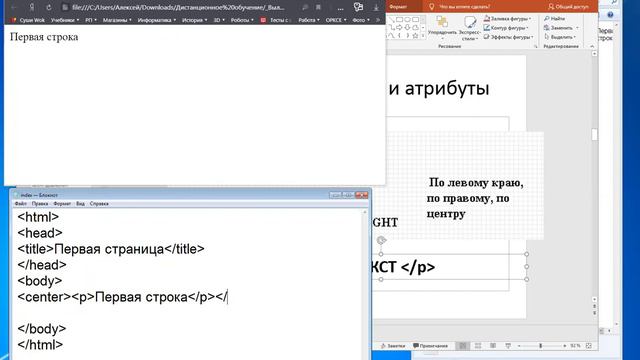Image resolution: width=640 pixels, height=360 pixels.
Task: Click the bookmark icon in the address bar
Action: [318, 7]
